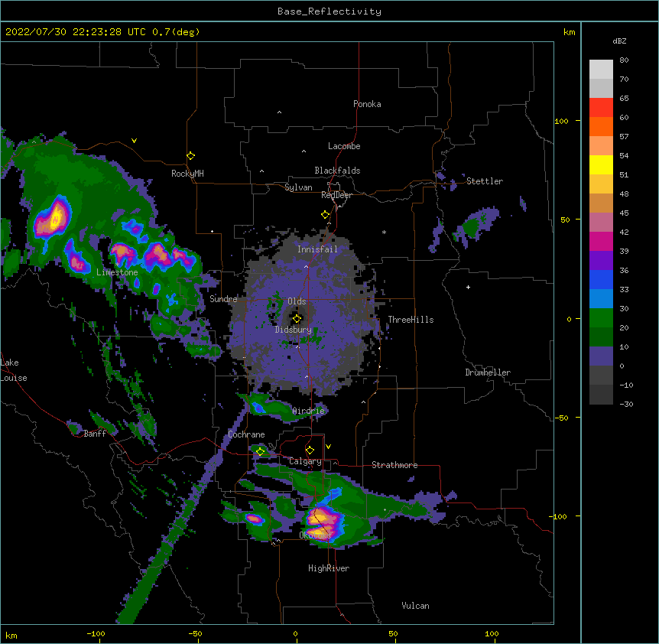Click the 80 value on dBZ legend
The width and height of the screenshot is (659, 644).
[x=624, y=60]
